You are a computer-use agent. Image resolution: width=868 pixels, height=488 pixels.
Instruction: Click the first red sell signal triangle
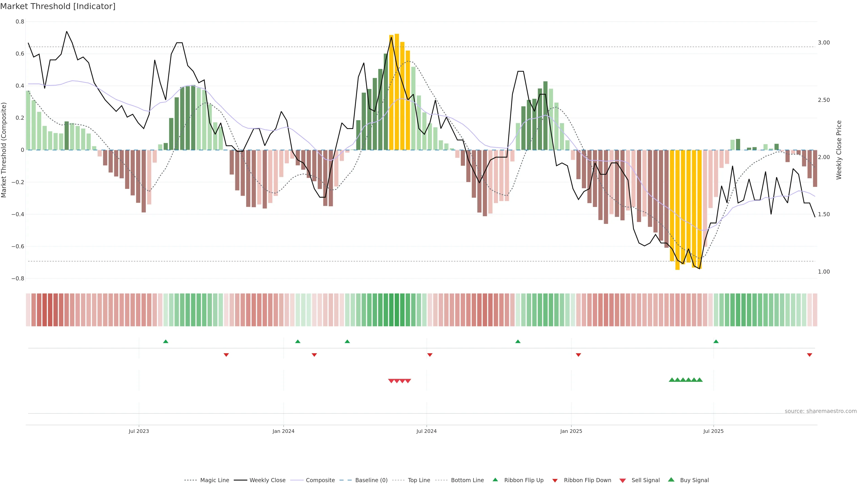click(x=391, y=381)
